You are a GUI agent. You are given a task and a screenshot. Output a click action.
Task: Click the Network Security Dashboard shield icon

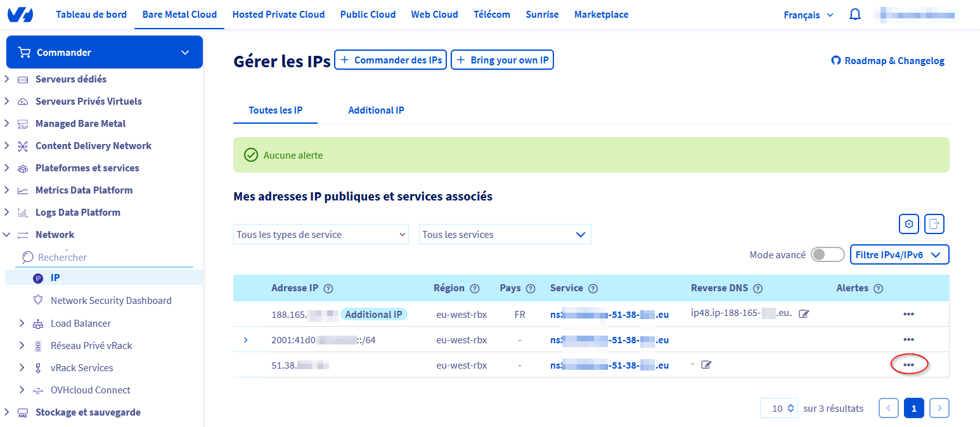click(x=38, y=300)
